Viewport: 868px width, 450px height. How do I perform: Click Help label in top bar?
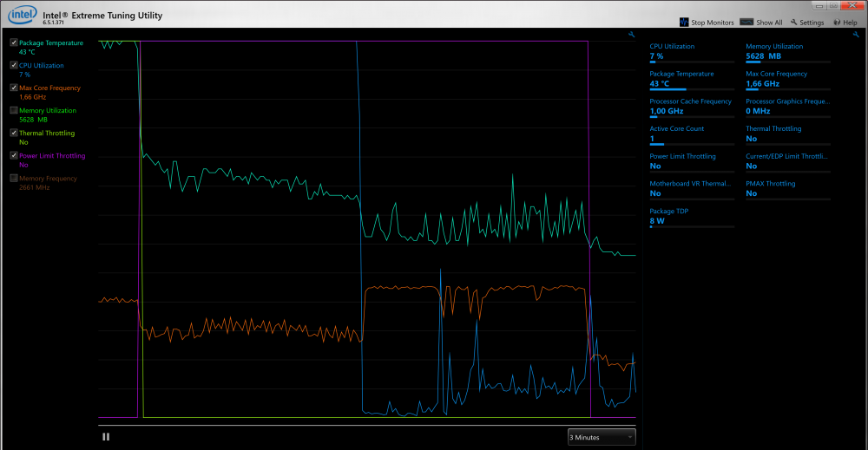[850, 23]
